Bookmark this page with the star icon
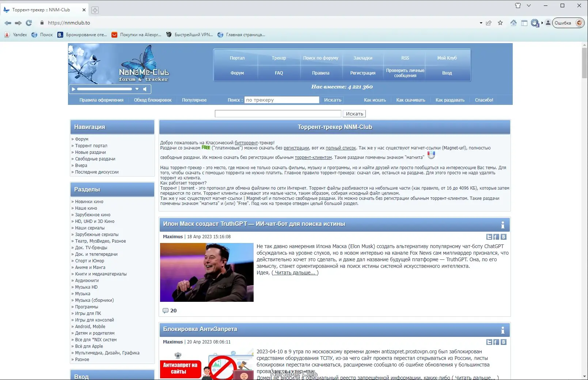 tap(500, 23)
